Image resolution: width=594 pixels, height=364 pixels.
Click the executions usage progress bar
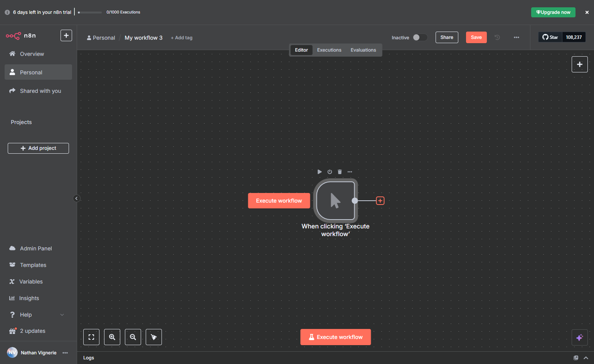90,12
